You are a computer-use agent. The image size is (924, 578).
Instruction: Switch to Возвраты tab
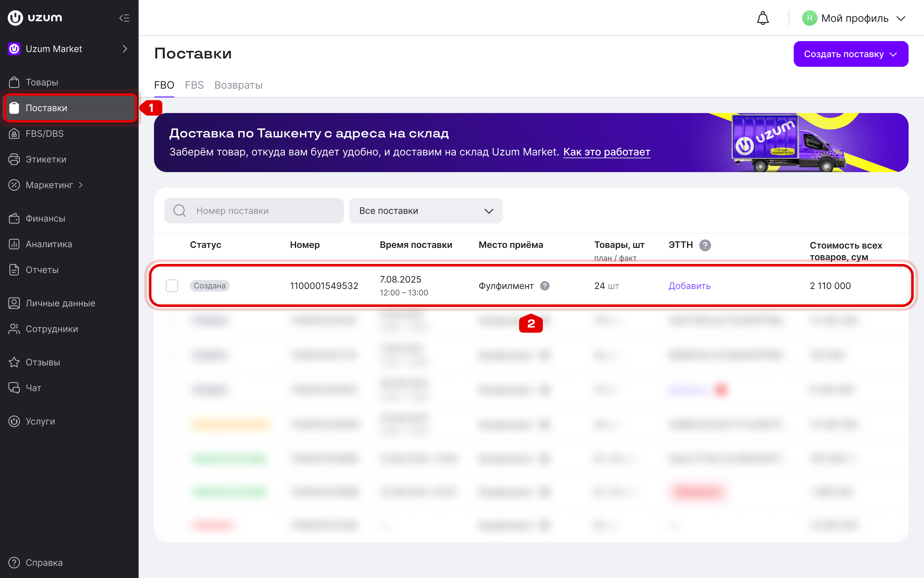pyautogui.click(x=238, y=85)
